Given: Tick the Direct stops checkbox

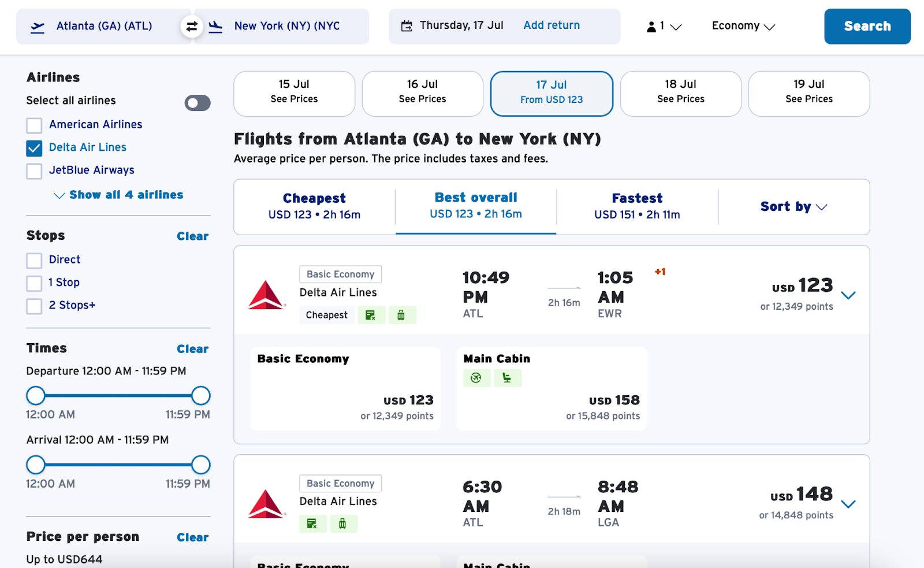Looking at the screenshot, I should coord(35,261).
